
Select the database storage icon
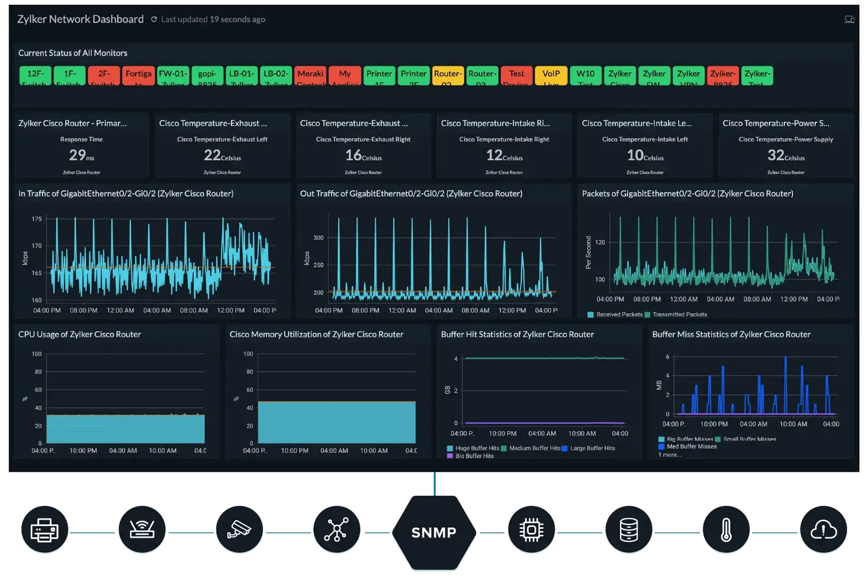[x=629, y=530]
